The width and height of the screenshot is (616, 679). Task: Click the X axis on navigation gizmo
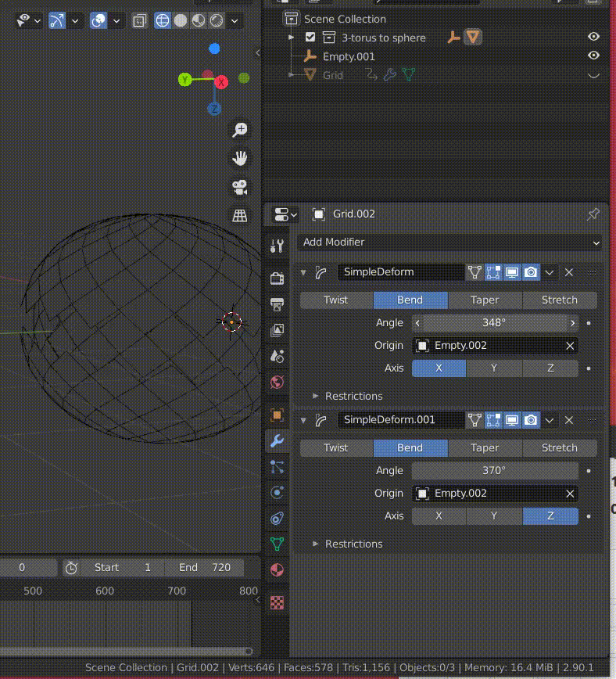(221, 82)
